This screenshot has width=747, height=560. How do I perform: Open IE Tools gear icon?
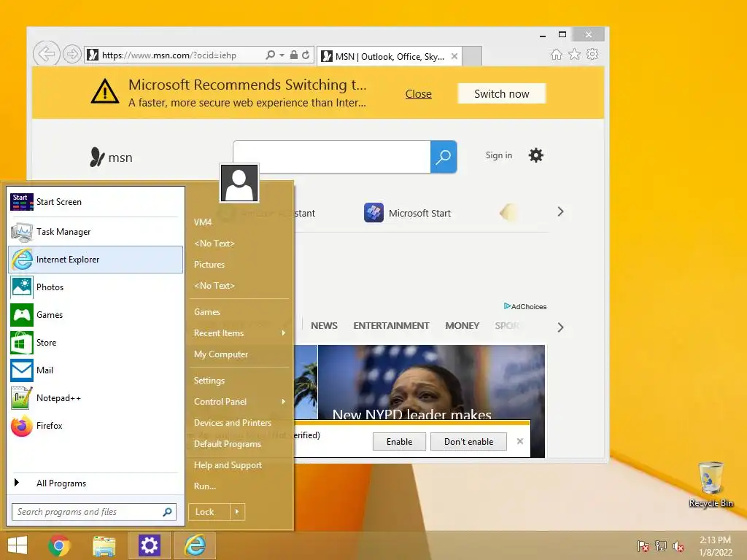coord(592,54)
